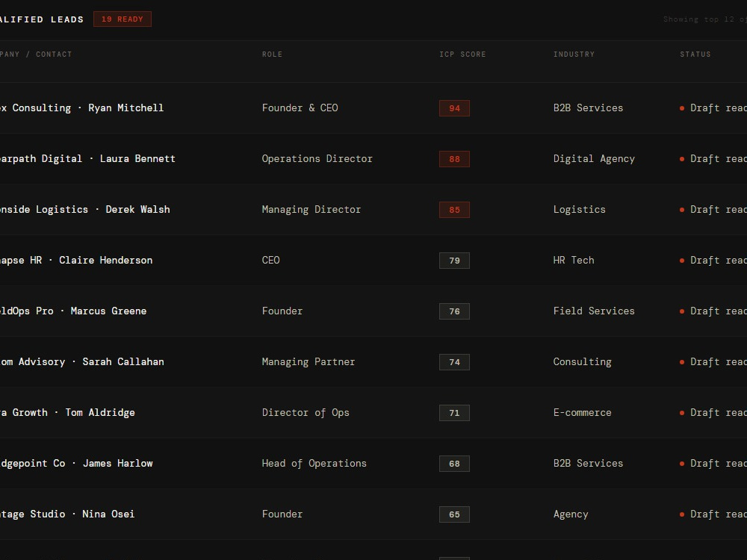
Task: Click Derek Walsh's Draft ready status
Action: point(713,210)
